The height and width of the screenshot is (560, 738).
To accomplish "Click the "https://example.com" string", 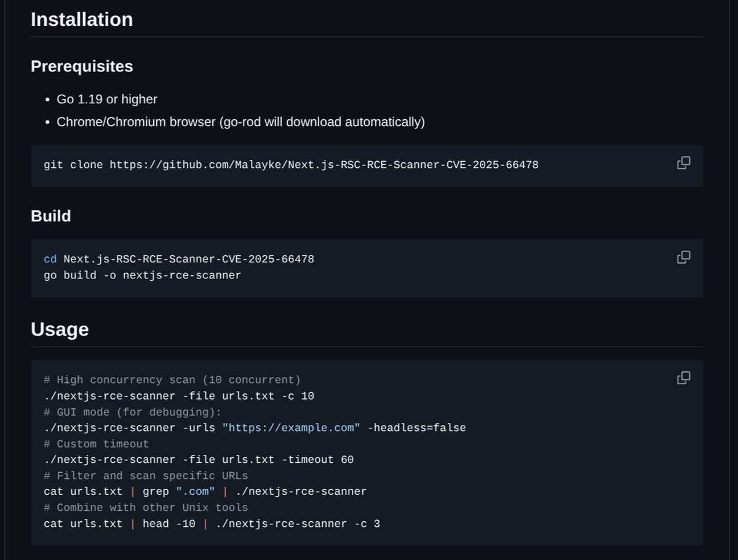I will coord(292,428).
